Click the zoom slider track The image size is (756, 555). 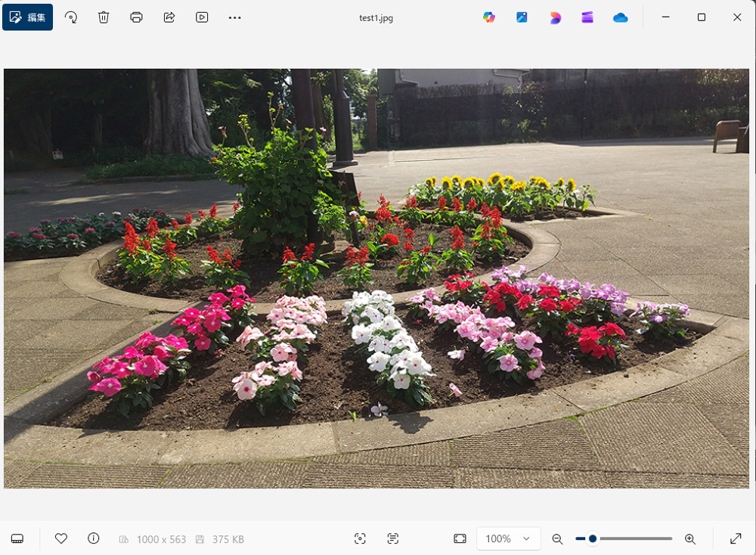tap(635, 538)
